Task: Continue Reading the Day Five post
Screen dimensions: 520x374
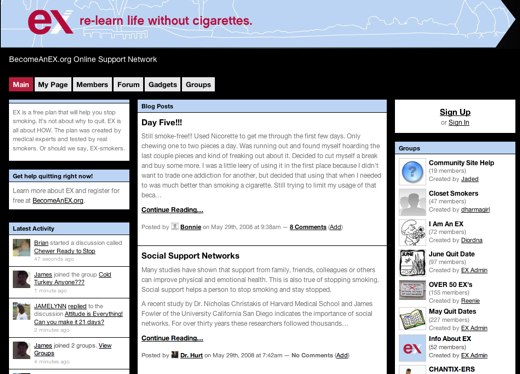Action: (x=172, y=210)
